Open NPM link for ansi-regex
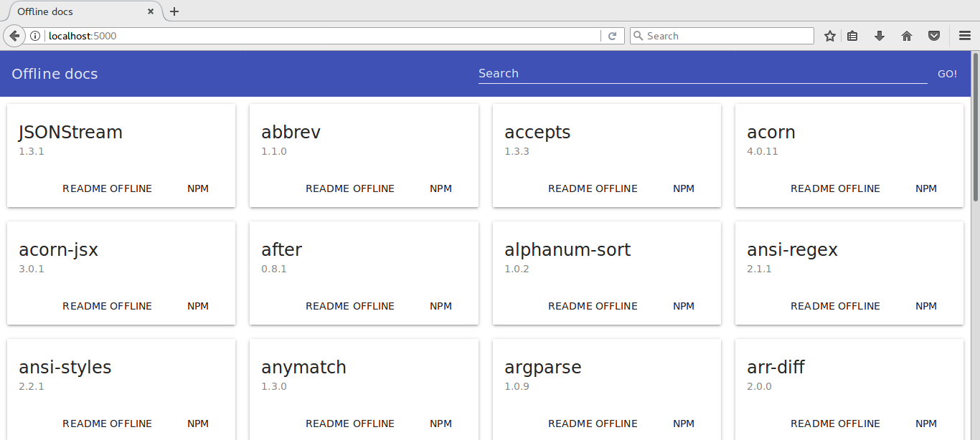This screenshot has height=440, width=980. (926, 306)
